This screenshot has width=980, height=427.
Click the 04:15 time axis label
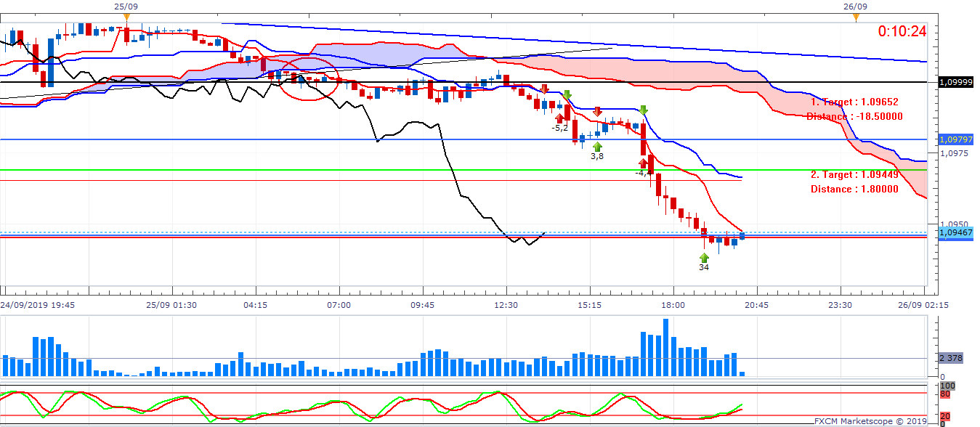click(255, 305)
